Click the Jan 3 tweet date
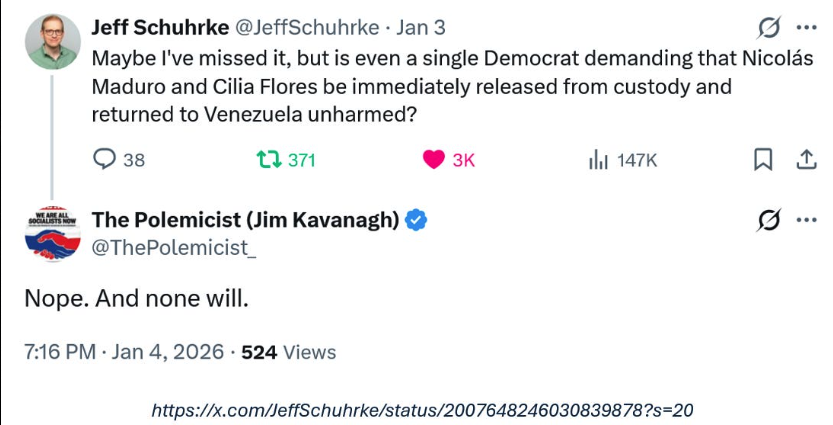Viewport: 833px width, 425px height. tap(420, 27)
